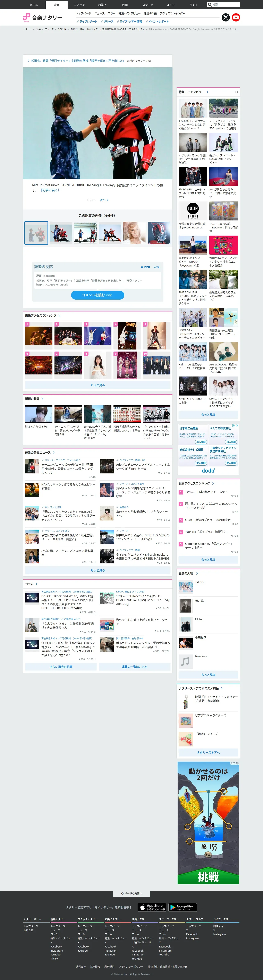
Task: Select the blonde portrait gallery thumbnail
Action: [135, 233]
